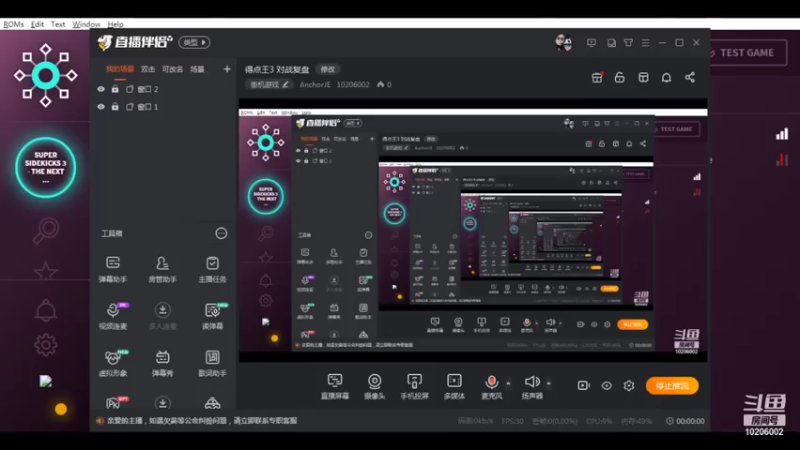This screenshot has width=800, height=450.
Task: Click the white signal bars icon in emulator
Action: click(x=782, y=134)
